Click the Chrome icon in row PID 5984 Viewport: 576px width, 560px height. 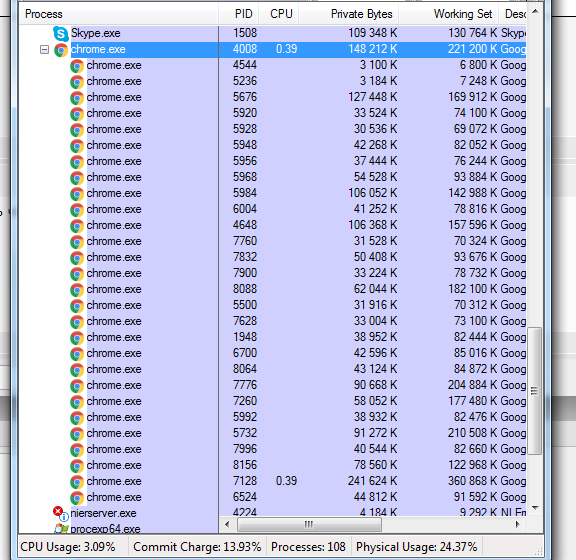pyautogui.click(x=77, y=194)
